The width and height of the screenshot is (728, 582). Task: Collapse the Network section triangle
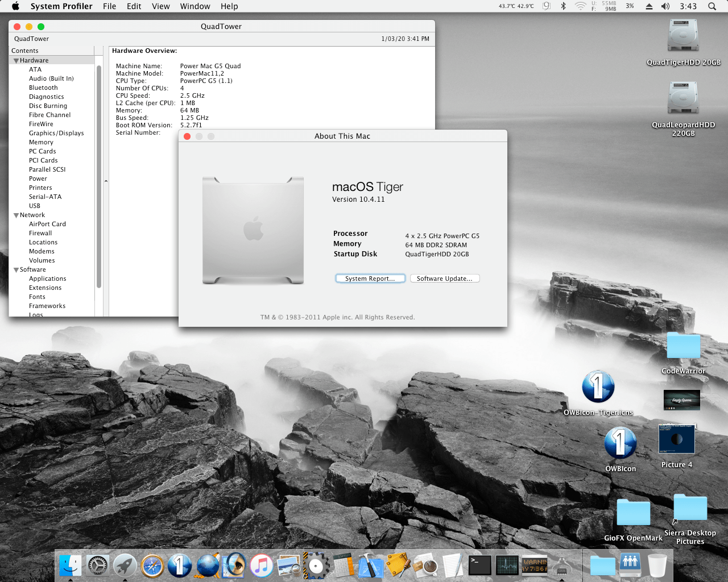pyautogui.click(x=16, y=215)
